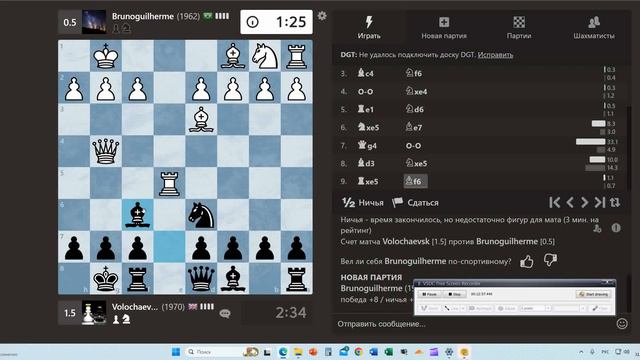Open the Шахматисты tab

tap(594, 27)
